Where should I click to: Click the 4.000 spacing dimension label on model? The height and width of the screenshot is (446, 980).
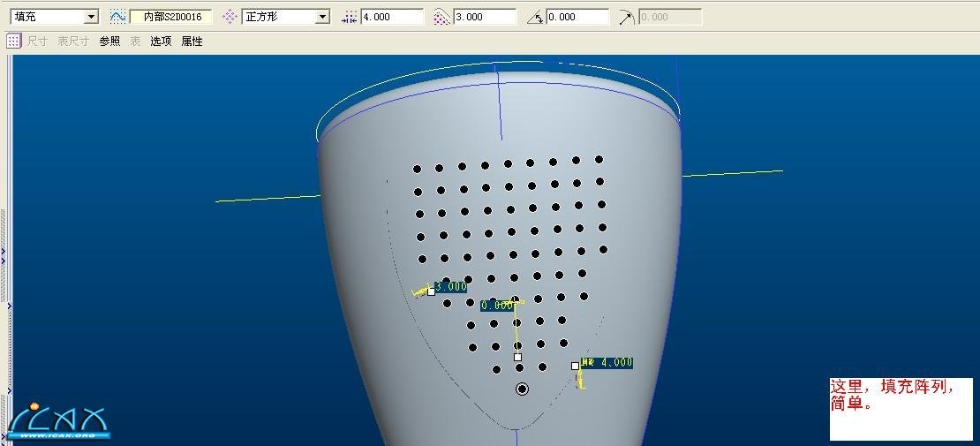[615, 362]
